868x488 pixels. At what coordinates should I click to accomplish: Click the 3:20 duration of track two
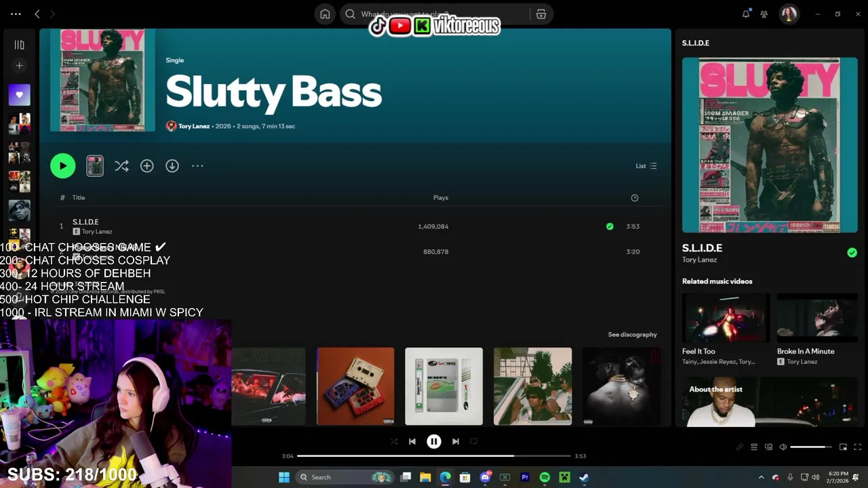633,251
